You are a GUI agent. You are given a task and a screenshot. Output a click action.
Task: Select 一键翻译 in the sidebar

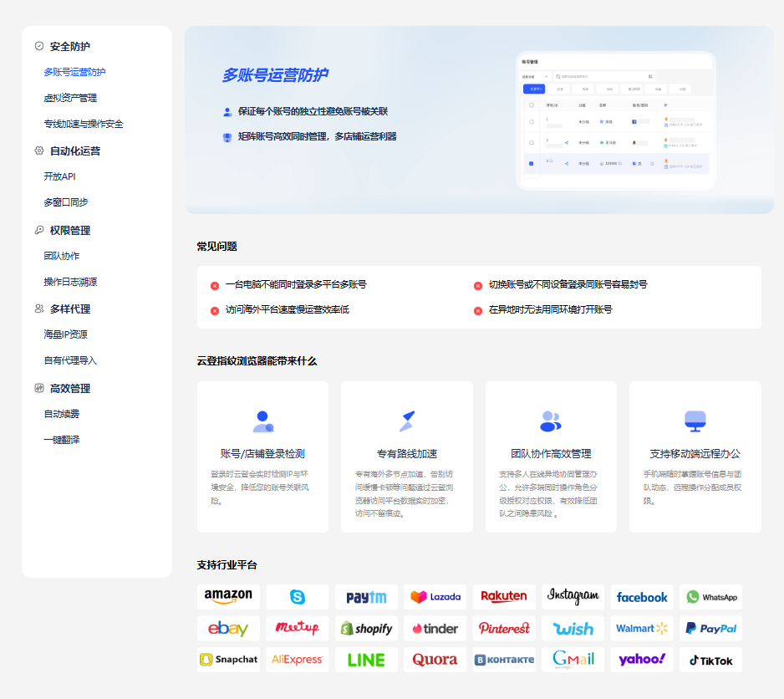[x=62, y=441]
